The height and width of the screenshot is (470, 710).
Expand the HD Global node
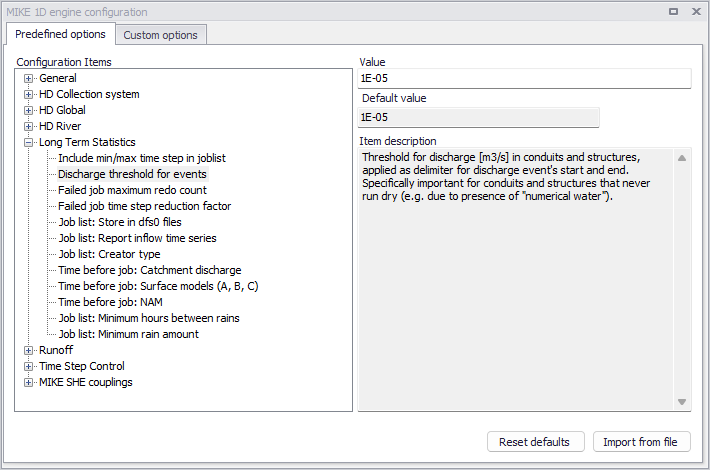(29, 110)
